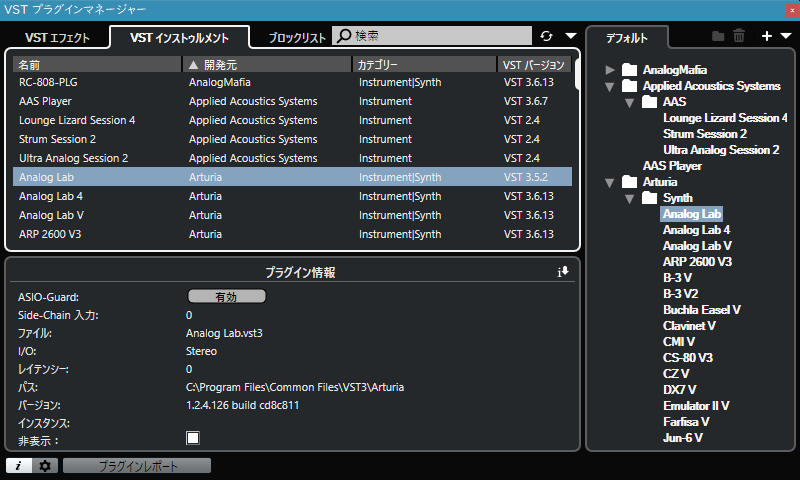800x480 pixels.
Task: Select DX7 V in collection tree
Action: (x=679, y=390)
